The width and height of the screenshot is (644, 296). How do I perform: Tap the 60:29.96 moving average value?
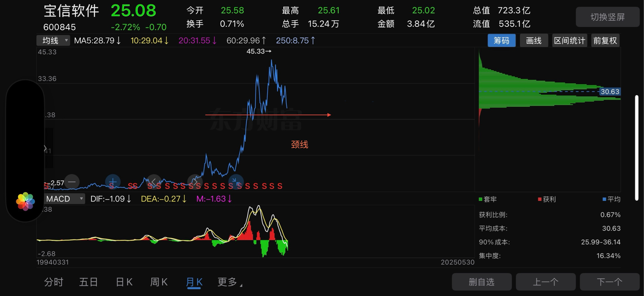click(x=246, y=40)
